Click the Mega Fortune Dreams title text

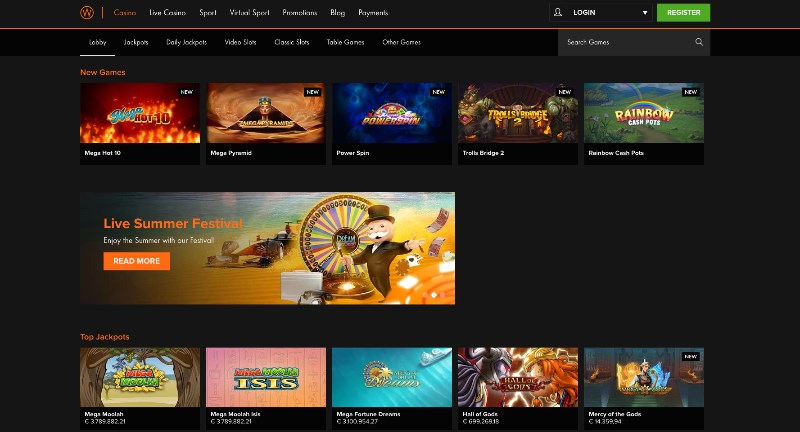pyautogui.click(x=368, y=414)
